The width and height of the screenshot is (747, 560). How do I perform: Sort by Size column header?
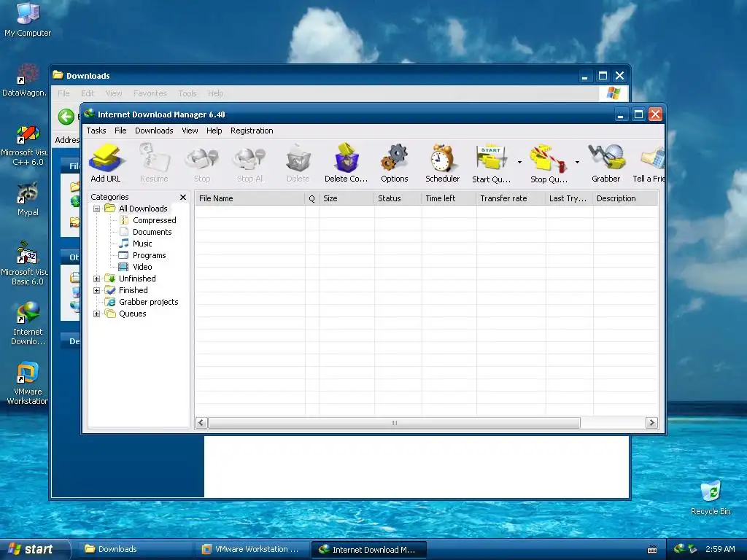point(347,198)
